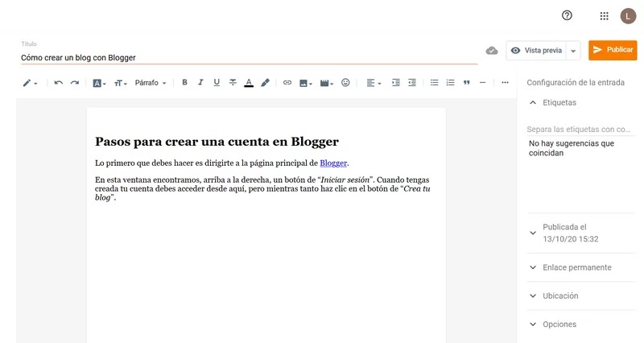Click the undo arrow icon
This screenshot has width=644, height=343.
[x=59, y=83]
